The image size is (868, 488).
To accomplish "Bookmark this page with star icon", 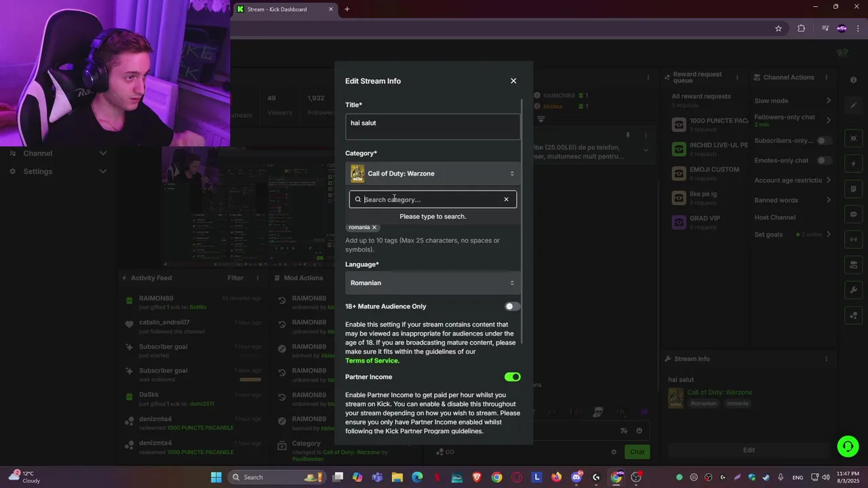I will 778,28.
